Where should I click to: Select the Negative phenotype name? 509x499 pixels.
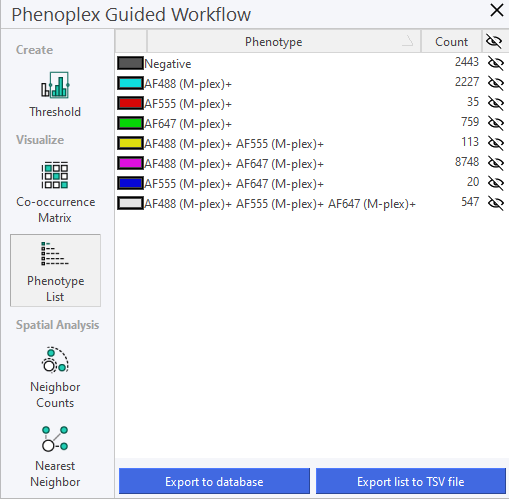168,64
